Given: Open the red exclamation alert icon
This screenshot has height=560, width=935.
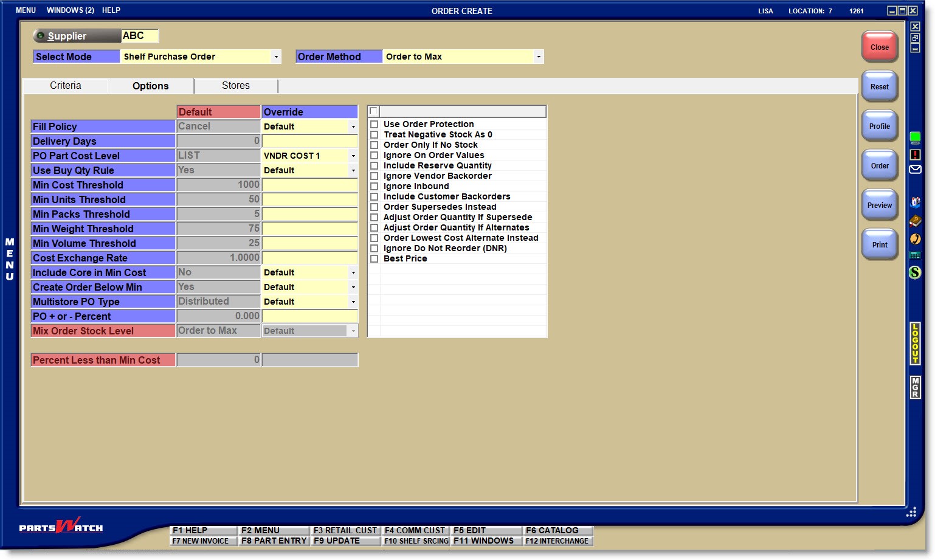Looking at the screenshot, I should 915,154.
